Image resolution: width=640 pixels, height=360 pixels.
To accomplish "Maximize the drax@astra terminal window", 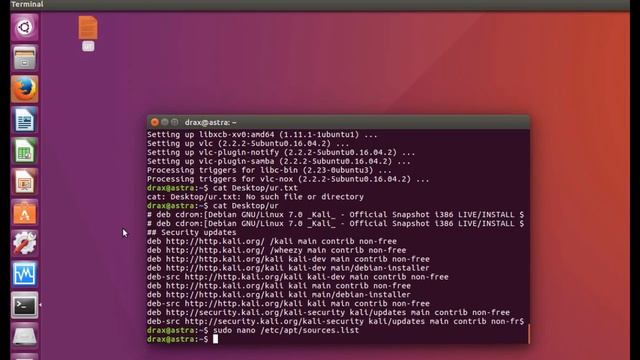I will (x=174, y=122).
